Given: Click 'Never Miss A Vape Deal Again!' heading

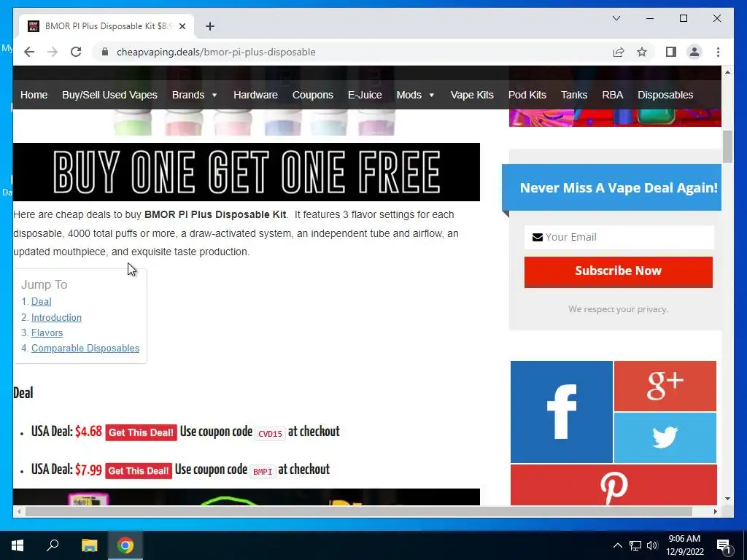Looking at the screenshot, I should pyautogui.click(x=619, y=187).
